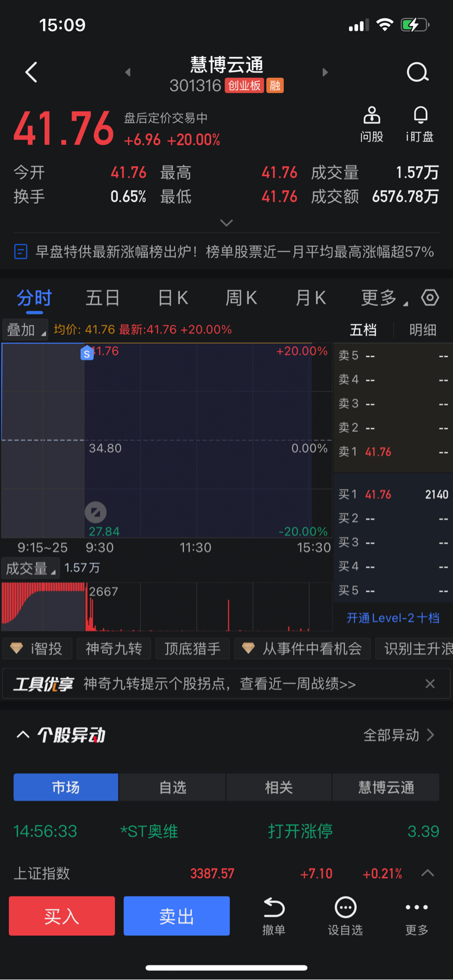The height and width of the screenshot is (980, 453).
Task: Tap the battery status icon
Action: [x=415, y=25]
